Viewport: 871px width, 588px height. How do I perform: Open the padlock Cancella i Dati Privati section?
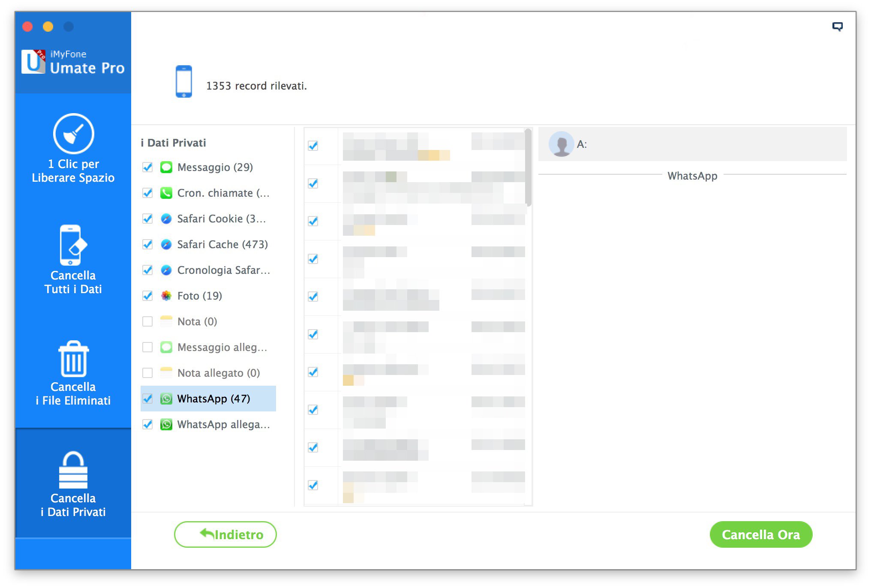[73, 471]
